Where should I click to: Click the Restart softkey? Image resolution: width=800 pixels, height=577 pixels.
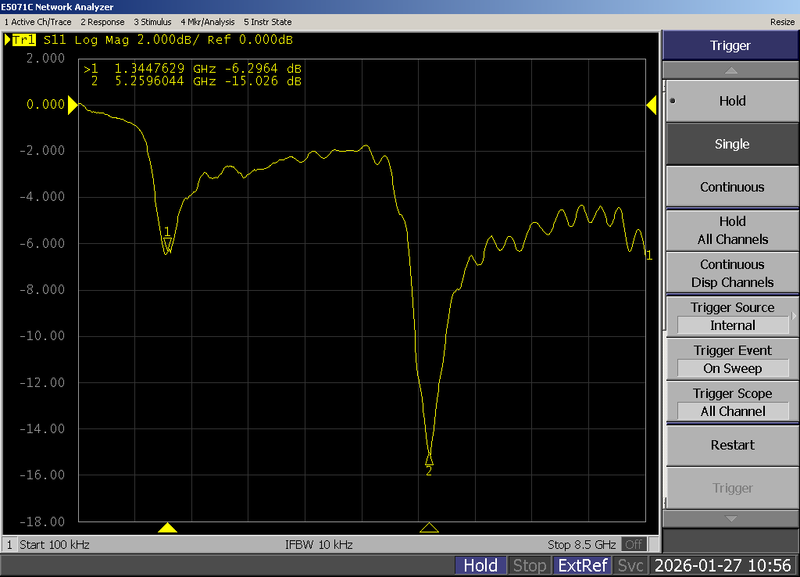click(731, 445)
